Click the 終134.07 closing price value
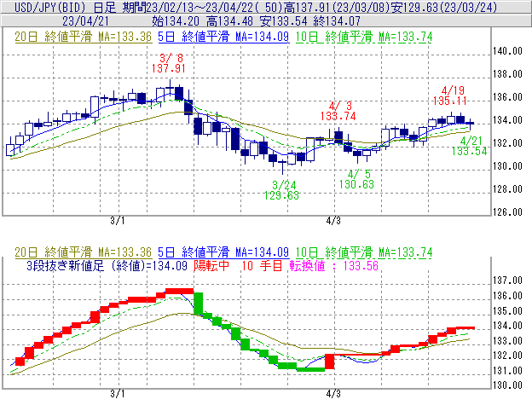Viewport: 532px width, 405px height. [x=337, y=21]
